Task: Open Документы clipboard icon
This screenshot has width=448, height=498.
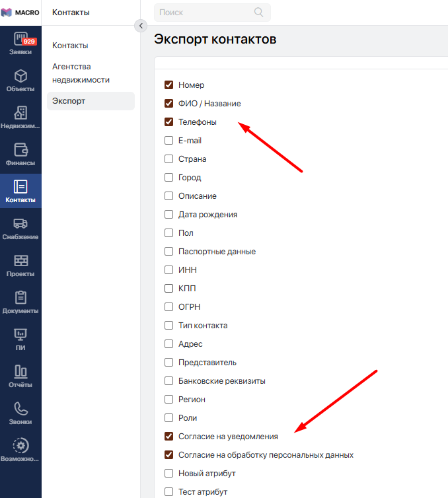Action: pyautogui.click(x=20, y=298)
